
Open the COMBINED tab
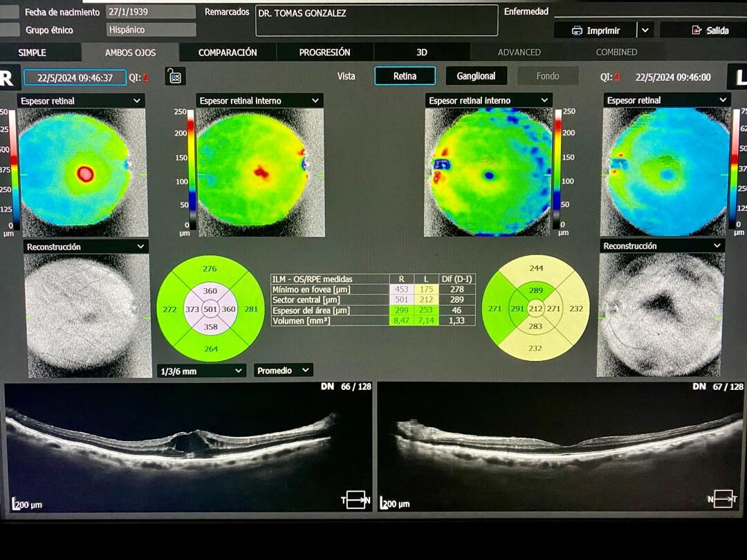click(x=616, y=53)
